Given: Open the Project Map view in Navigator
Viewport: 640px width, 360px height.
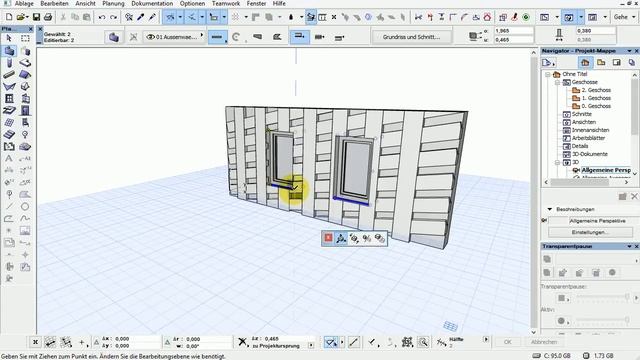Looking at the screenshot, I should [585, 62].
